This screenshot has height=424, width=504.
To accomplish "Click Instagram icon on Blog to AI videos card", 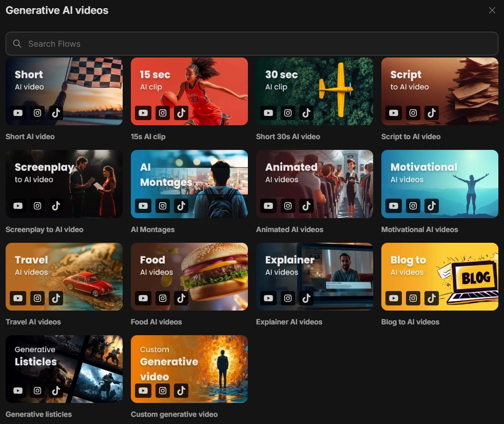I will point(413,298).
